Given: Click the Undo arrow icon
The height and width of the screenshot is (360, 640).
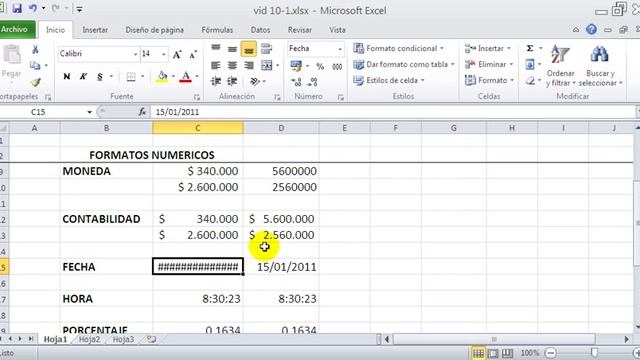Looking at the screenshot, I should coord(33,8).
